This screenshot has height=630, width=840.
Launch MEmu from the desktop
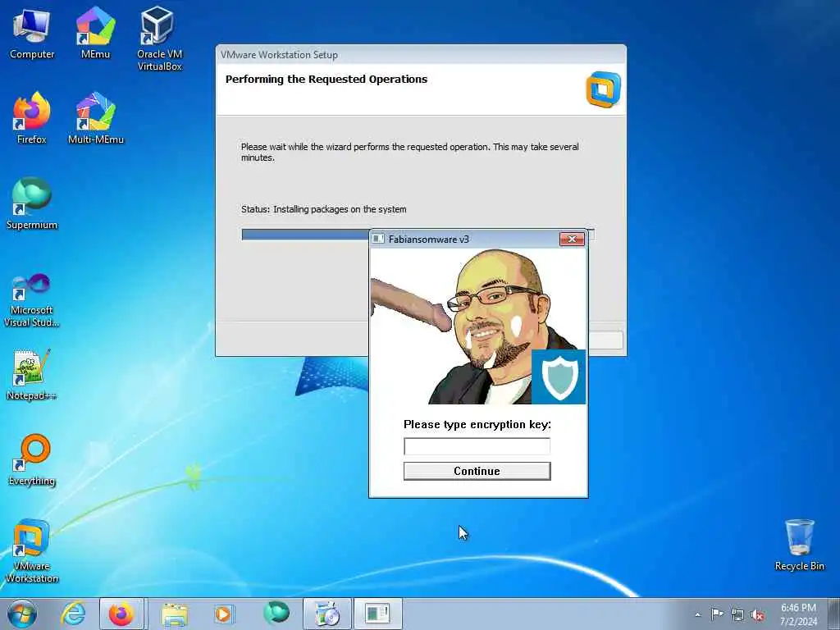pos(95,34)
